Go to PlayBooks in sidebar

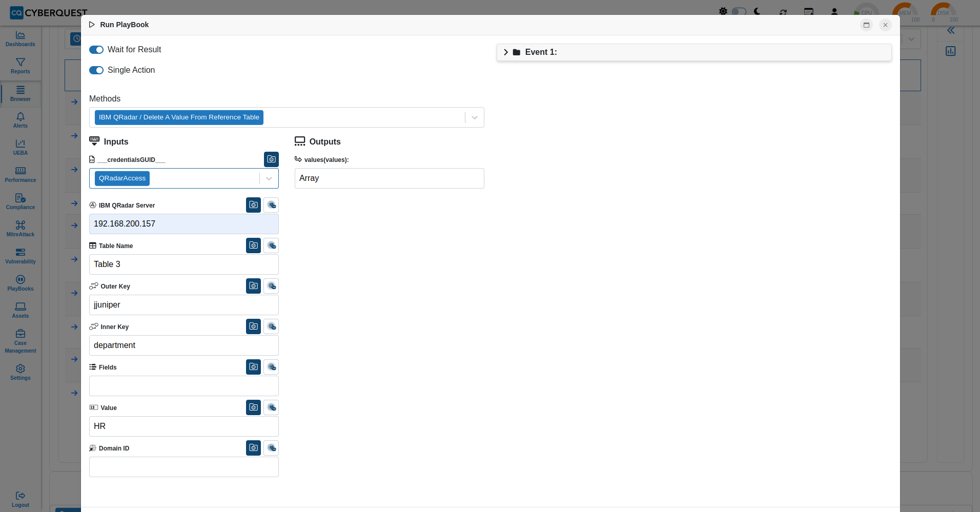pyautogui.click(x=21, y=283)
